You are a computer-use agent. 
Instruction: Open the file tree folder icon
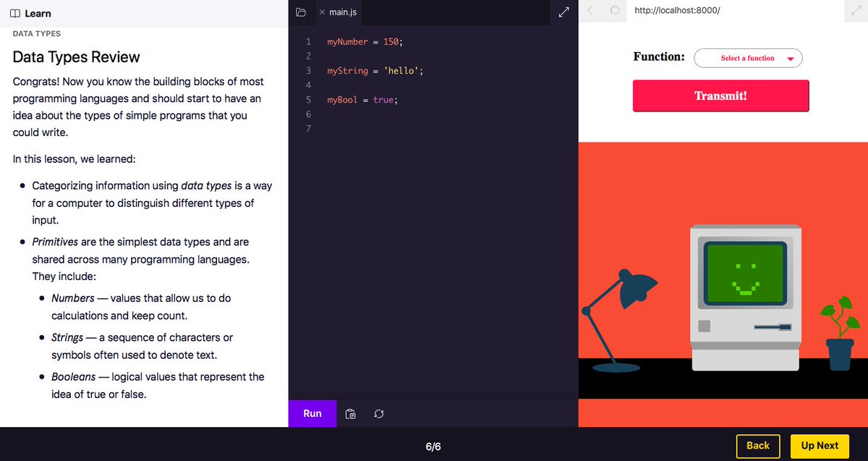[x=301, y=12]
